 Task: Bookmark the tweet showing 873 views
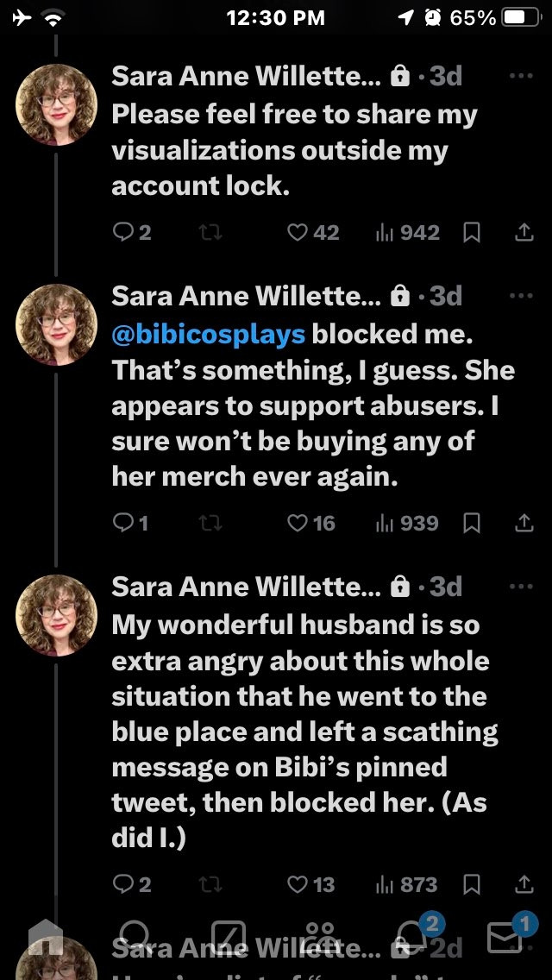coord(472,884)
